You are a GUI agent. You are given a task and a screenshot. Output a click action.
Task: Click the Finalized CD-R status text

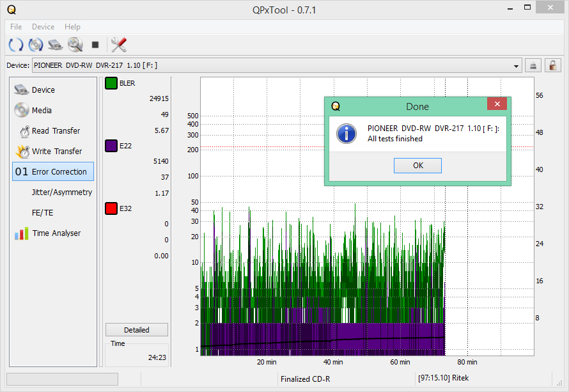[305, 379]
